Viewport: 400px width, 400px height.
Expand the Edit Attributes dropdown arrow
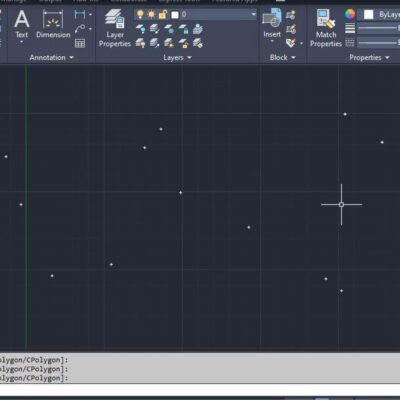click(302, 44)
